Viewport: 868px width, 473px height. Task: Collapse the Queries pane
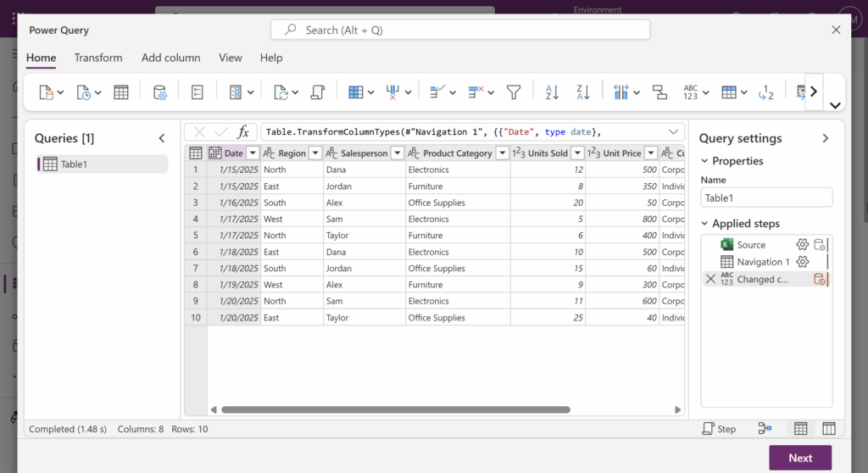pyautogui.click(x=162, y=138)
